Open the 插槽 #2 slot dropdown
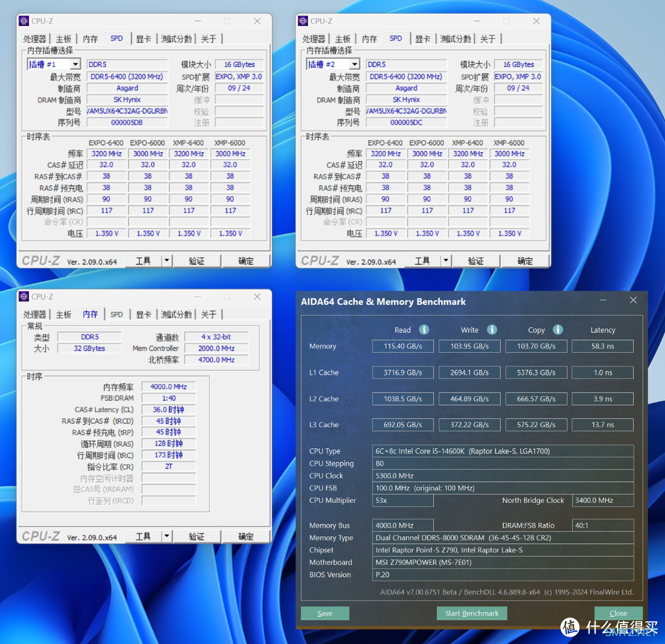The width and height of the screenshot is (665, 644). tap(355, 65)
